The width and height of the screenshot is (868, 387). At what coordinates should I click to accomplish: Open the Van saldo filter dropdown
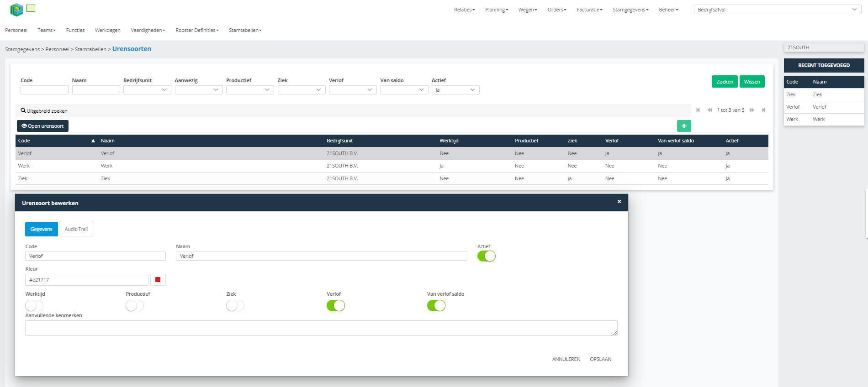pyautogui.click(x=404, y=90)
